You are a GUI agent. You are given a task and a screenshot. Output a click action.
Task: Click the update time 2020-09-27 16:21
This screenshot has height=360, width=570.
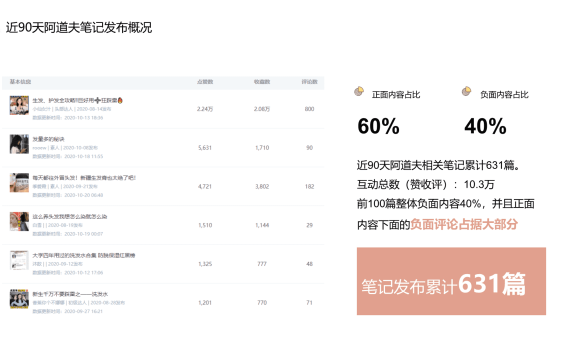click(84, 311)
